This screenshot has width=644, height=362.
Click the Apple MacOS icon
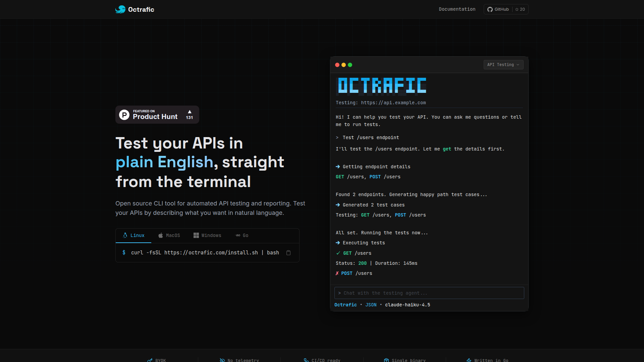161,235
